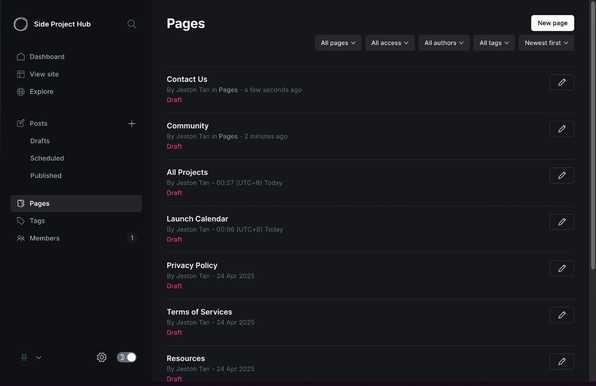Image resolution: width=596 pixels, height=386 pixels.
Task: Click the Posts pencil-square icon
Action: coord(21,123)
